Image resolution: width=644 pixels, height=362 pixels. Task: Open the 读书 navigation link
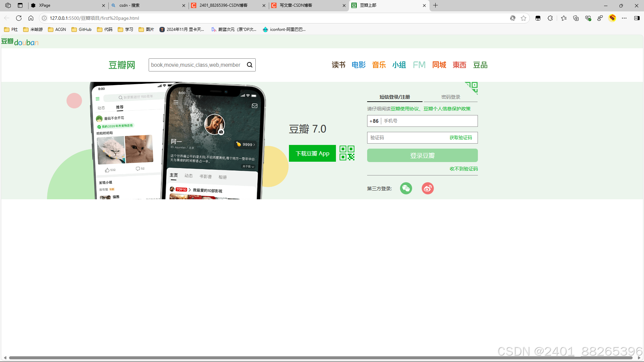338,65
